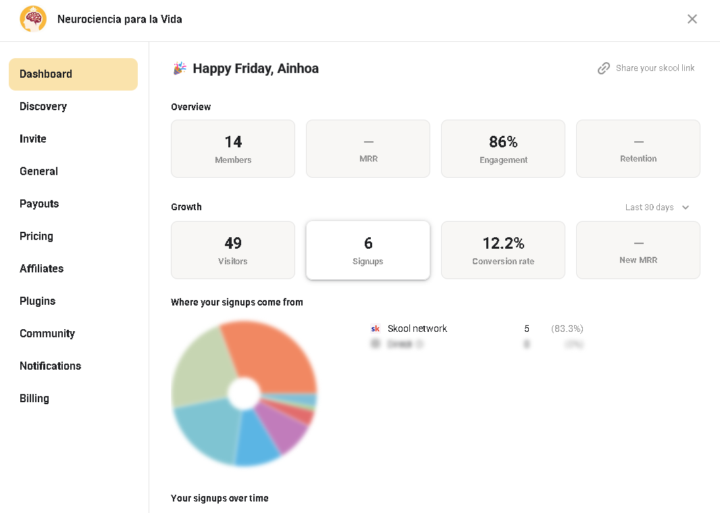This screenshot has width=720, height=513.
Task: Close the settings dialog with X
Action: point(692,19)
